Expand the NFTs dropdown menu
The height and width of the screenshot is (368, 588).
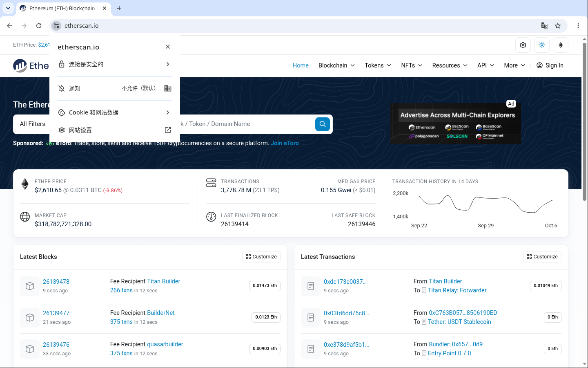tap(412, 65)
